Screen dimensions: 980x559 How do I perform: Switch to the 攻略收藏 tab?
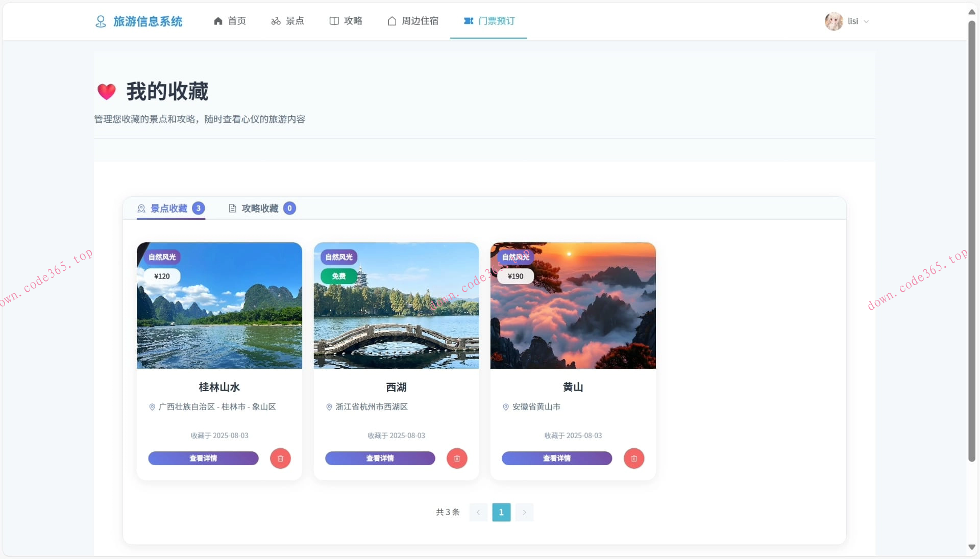[260, 208]
